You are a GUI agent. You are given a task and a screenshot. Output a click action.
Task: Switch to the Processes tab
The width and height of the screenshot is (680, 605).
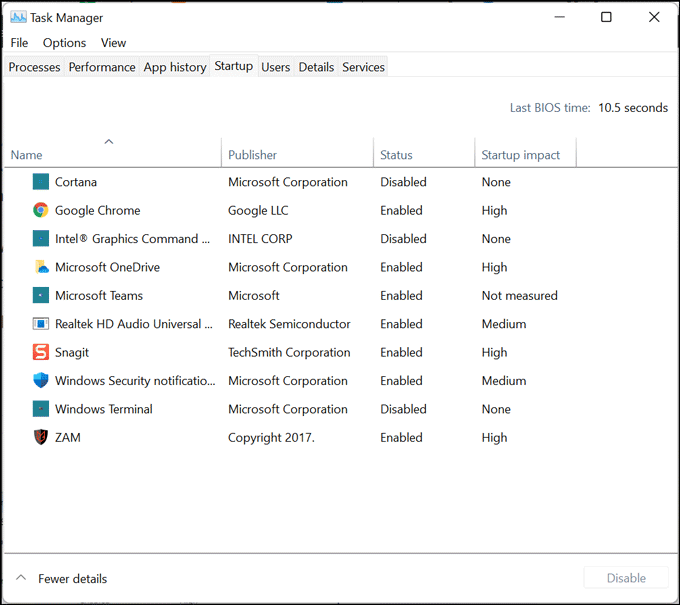coord(34,67)
